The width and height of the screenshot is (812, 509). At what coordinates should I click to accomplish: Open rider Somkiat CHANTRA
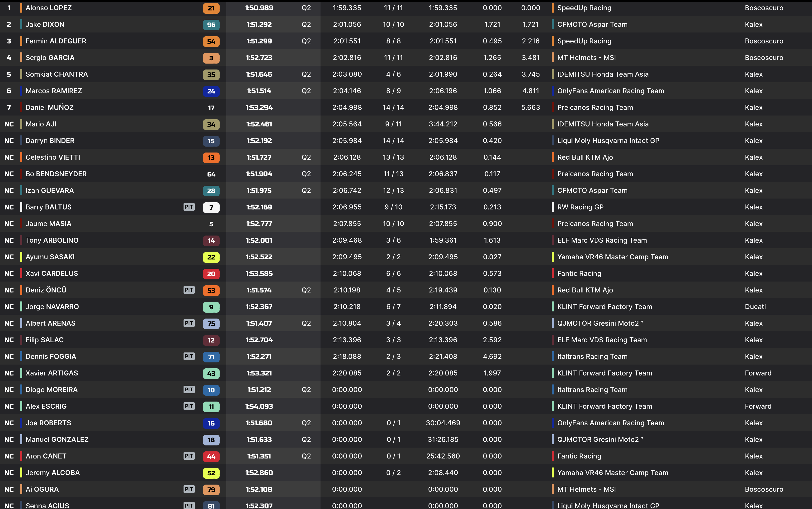point(57,74)
